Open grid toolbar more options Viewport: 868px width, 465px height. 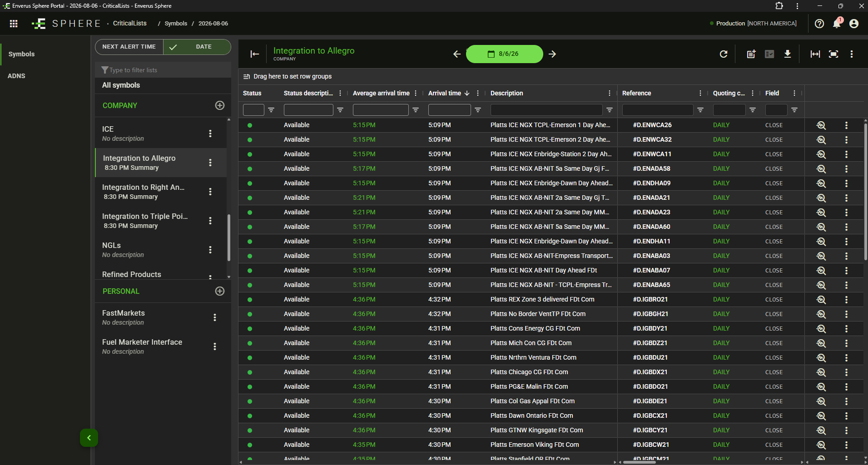[x=852, y=54]
